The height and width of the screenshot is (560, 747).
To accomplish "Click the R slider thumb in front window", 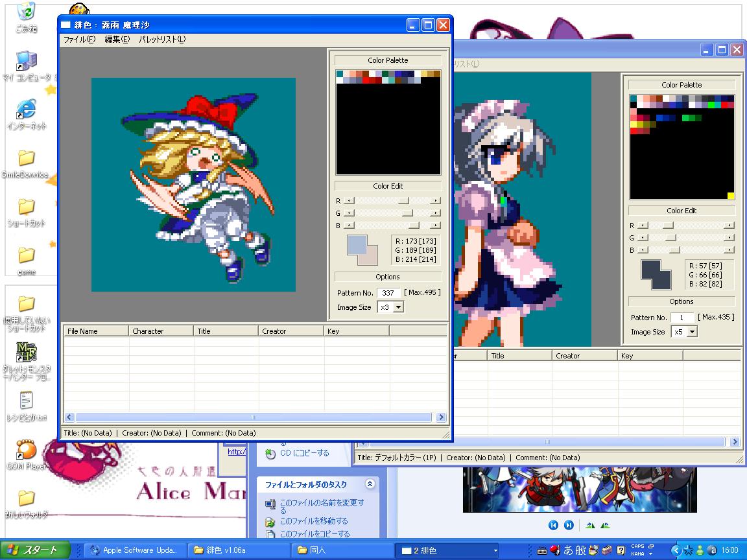I will click(404, 201).
